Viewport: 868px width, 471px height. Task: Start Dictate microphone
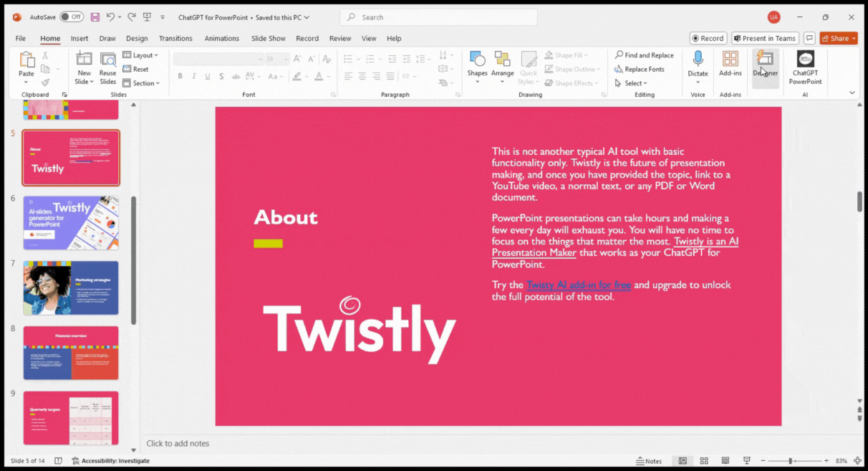click(698, 59)
